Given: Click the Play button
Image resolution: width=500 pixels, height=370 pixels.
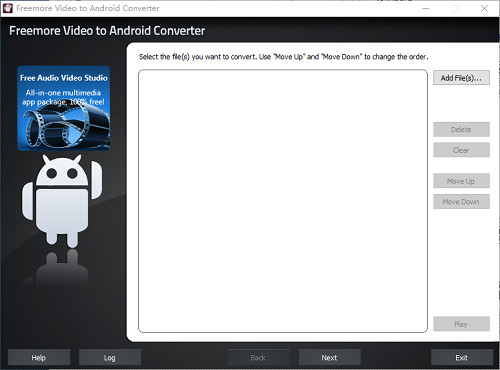Looking at the screenshot, I should pos(461,324).
